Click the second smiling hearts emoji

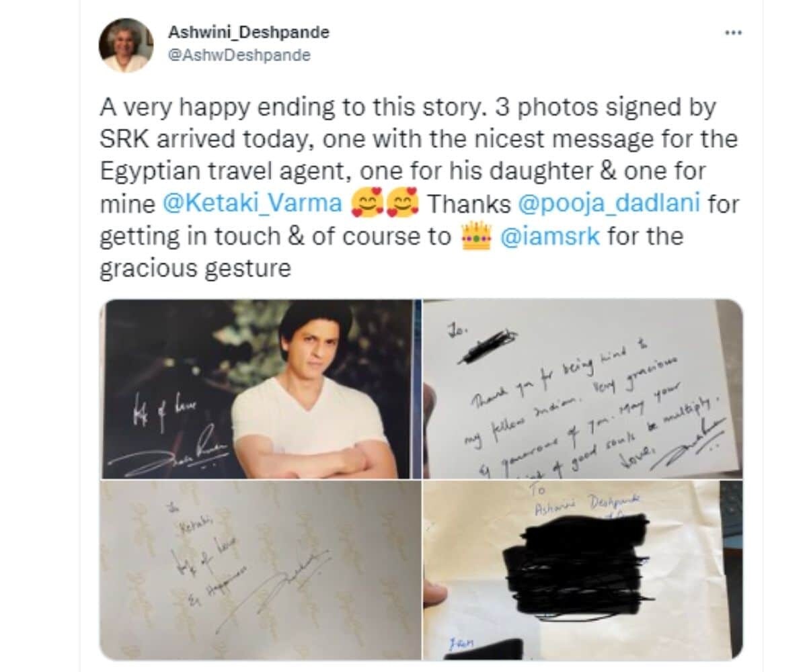402,204
